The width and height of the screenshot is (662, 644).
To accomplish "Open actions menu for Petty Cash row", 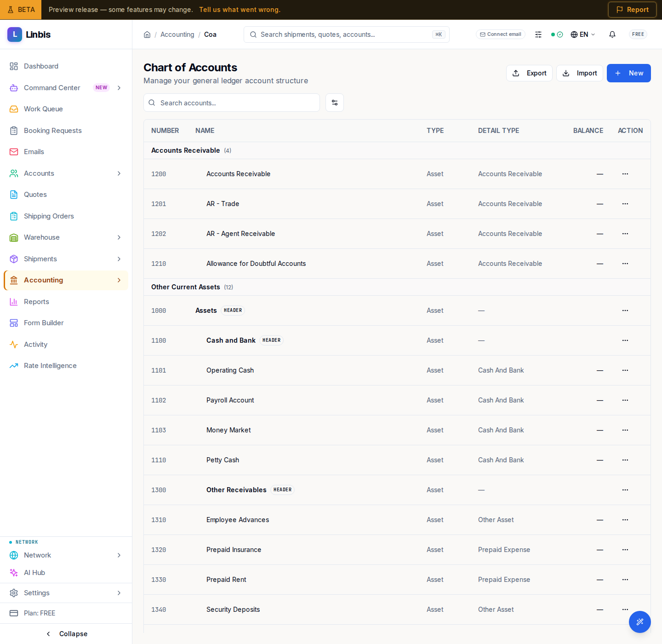I will 625,460.
